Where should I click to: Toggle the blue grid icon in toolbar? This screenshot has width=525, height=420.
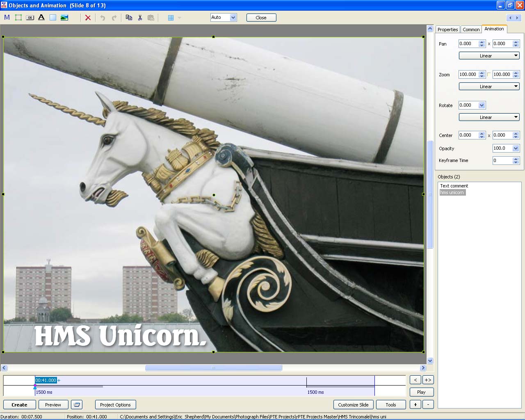(171, 18)
